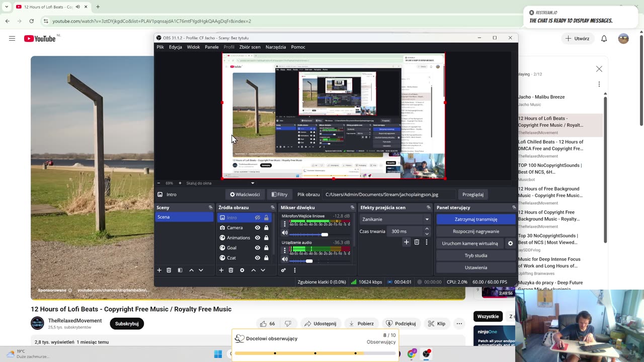Dislike the YouTube video
This screenshot has height=362, width=644.
[x=288, y=323]
